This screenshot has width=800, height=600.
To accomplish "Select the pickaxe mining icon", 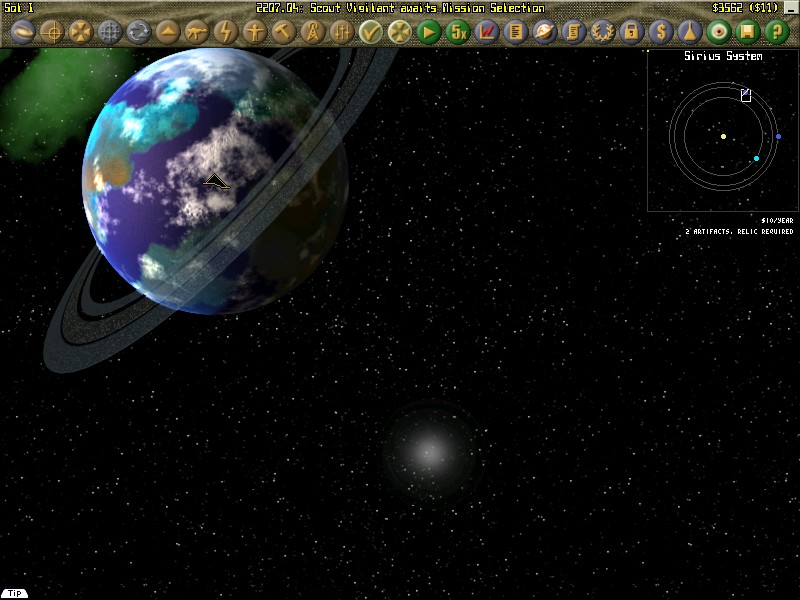I will click(285, 32).
